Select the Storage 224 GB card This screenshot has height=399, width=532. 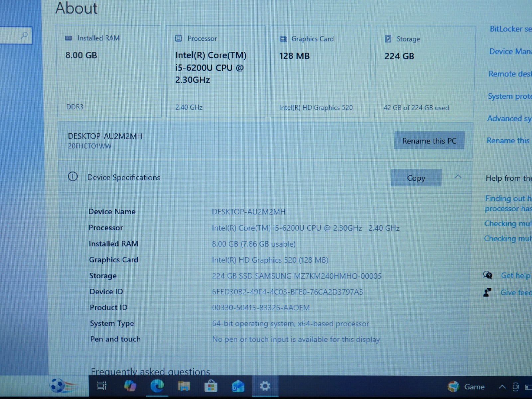pos(425,72)
